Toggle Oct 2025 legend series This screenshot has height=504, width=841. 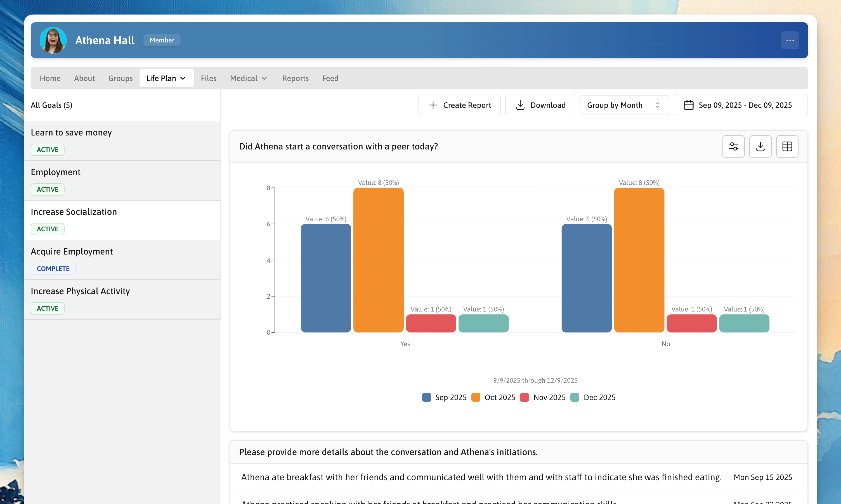pyautogui.click(x=493, y=397)
